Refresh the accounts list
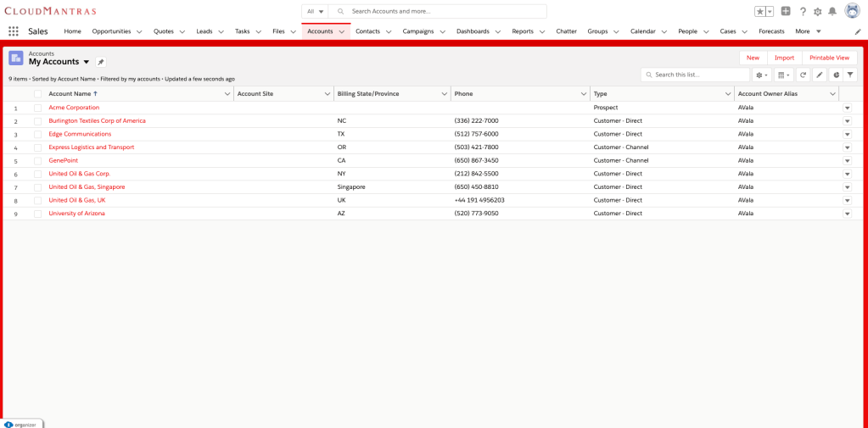 803,75
